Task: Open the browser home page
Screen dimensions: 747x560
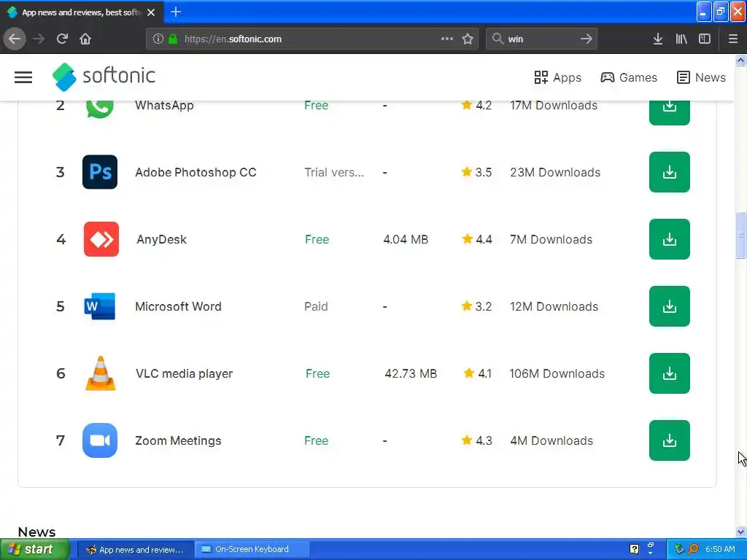Action: pos(85,39)
